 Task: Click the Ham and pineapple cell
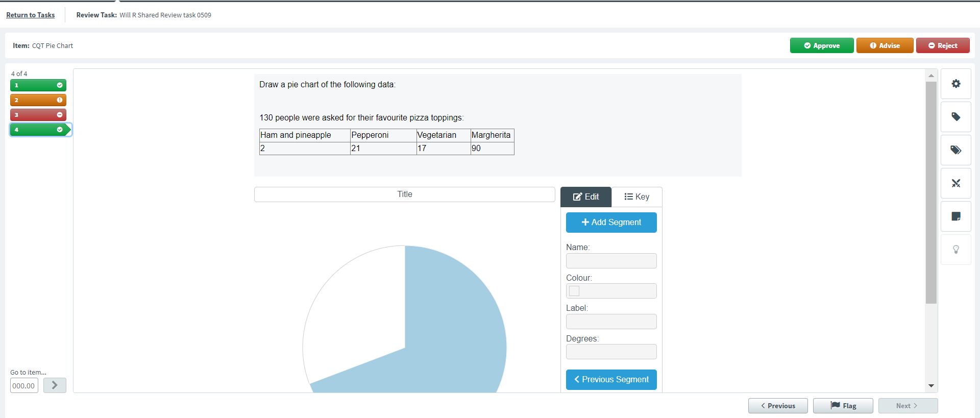point(305,135)
